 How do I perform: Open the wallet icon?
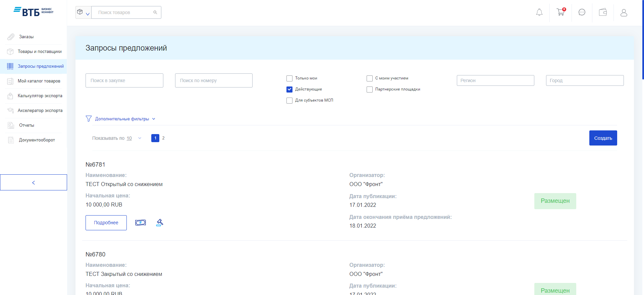pyautogui.click(x=603, y=12)
